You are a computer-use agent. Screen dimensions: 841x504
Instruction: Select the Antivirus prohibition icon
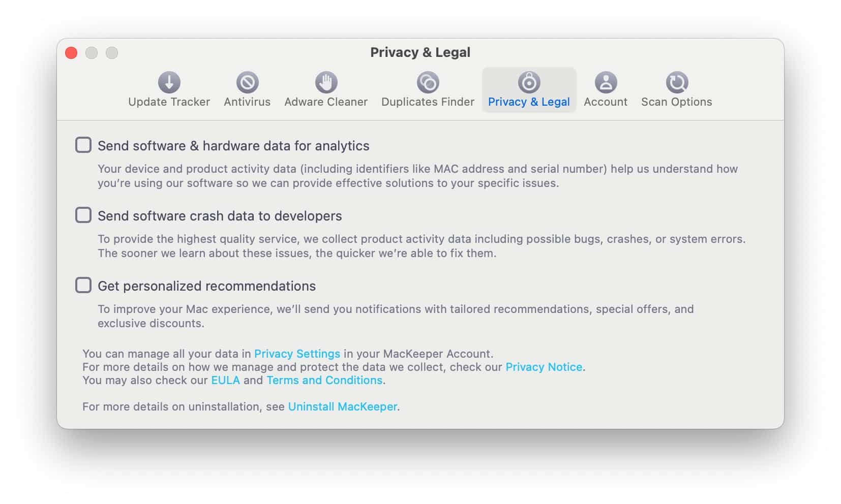pyautogui.click(x=248, y=82)
